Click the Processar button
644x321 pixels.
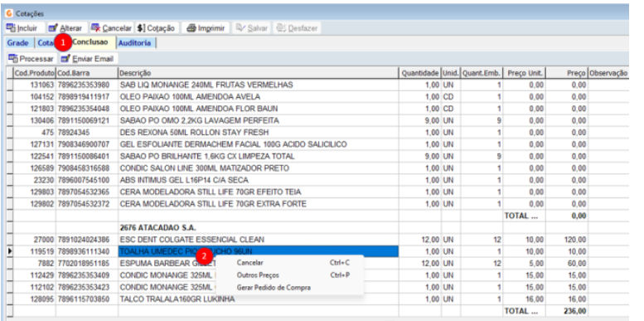[31, 58]
